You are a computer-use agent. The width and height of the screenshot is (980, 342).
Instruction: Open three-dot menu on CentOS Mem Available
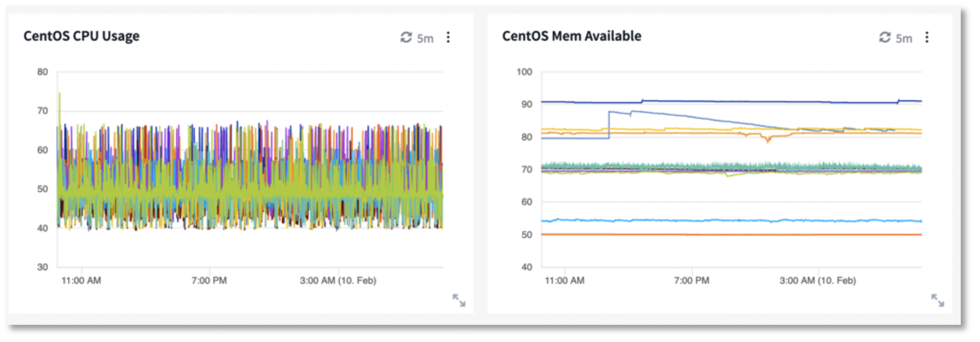927,38
